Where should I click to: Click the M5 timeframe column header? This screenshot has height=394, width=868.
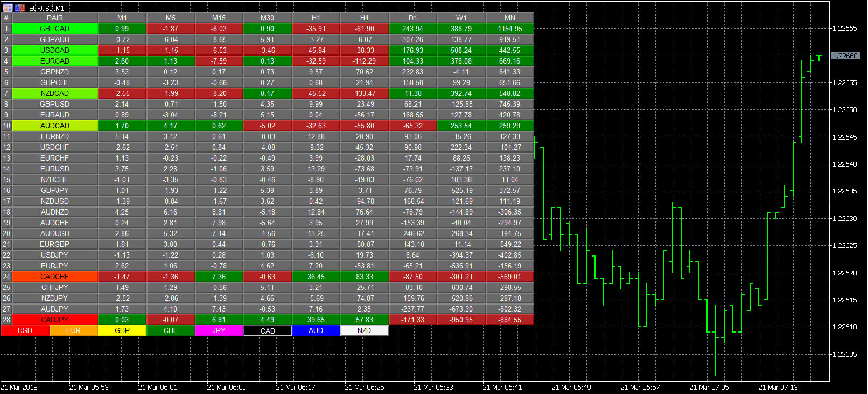tap(171, 18)
